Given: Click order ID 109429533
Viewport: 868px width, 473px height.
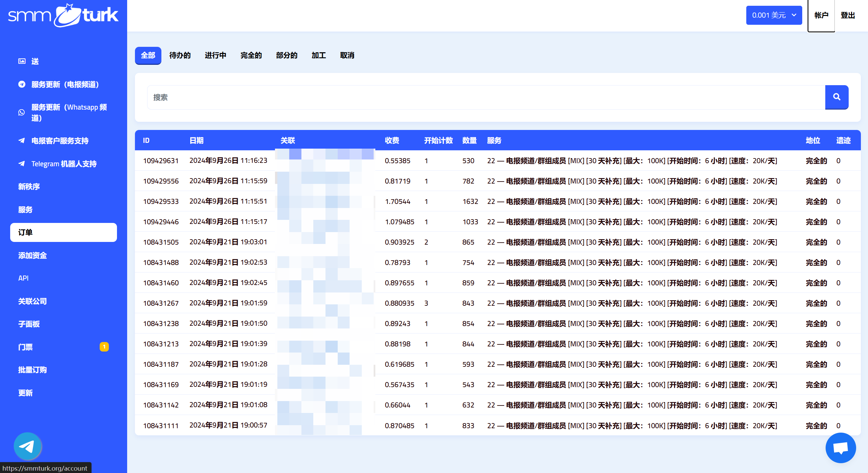Looking at the screenshot, I should (161, 202).
